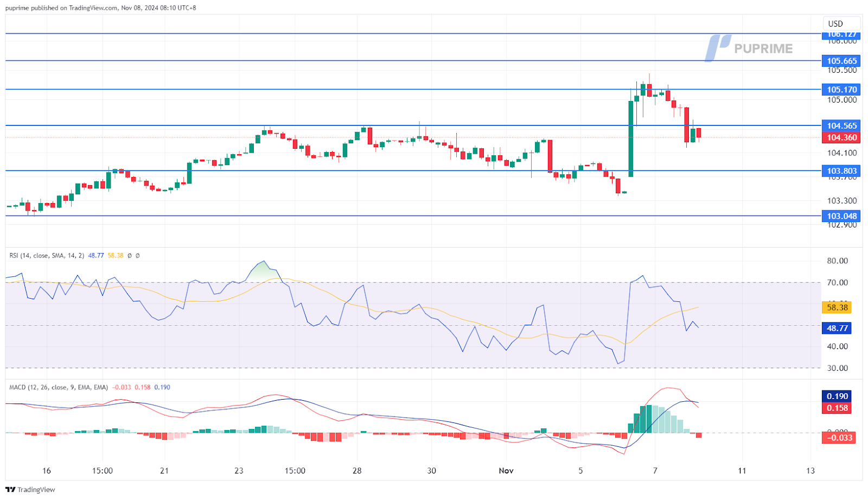Click the 13 date on time axis

click(x=810, y=471)
